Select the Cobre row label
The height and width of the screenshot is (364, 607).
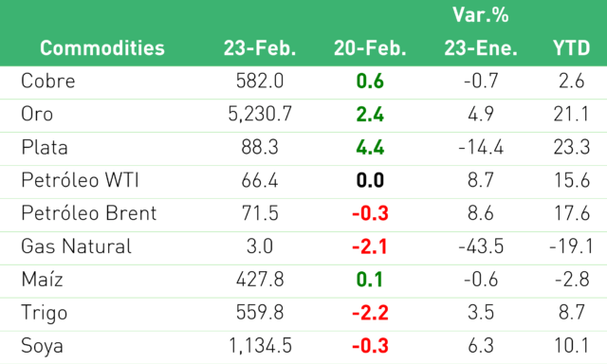click(48, 81)
